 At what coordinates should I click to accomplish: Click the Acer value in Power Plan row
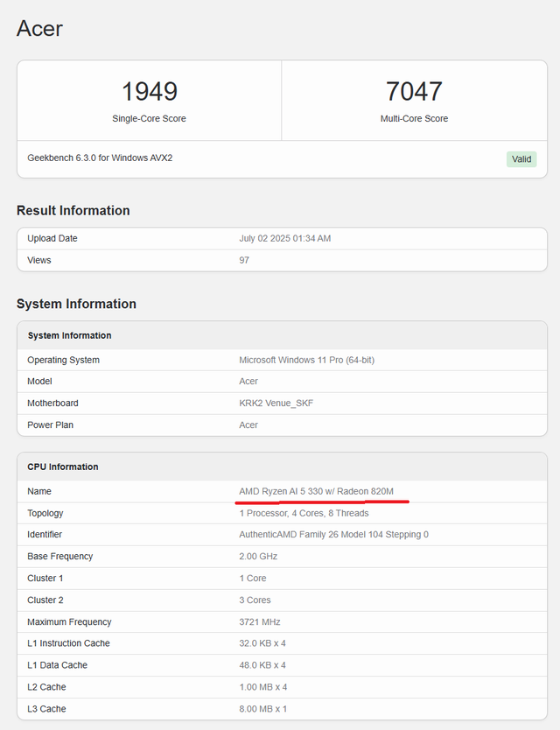tap(248, 425)
